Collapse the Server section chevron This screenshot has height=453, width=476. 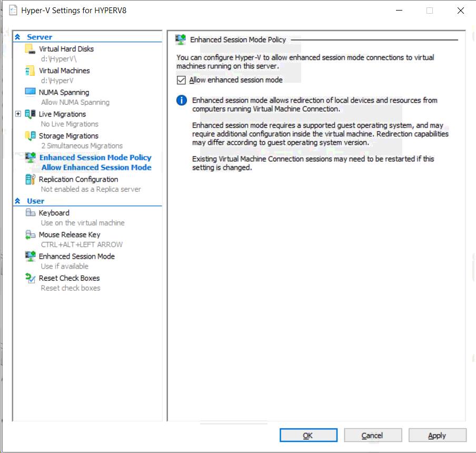pyautogui.click(x=17, y=37)
